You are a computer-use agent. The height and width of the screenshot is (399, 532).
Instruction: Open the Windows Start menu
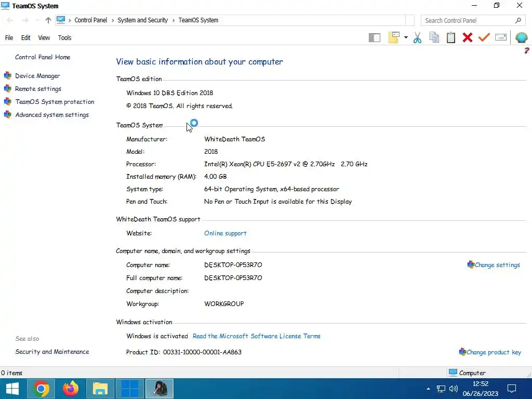click(12, 389)
